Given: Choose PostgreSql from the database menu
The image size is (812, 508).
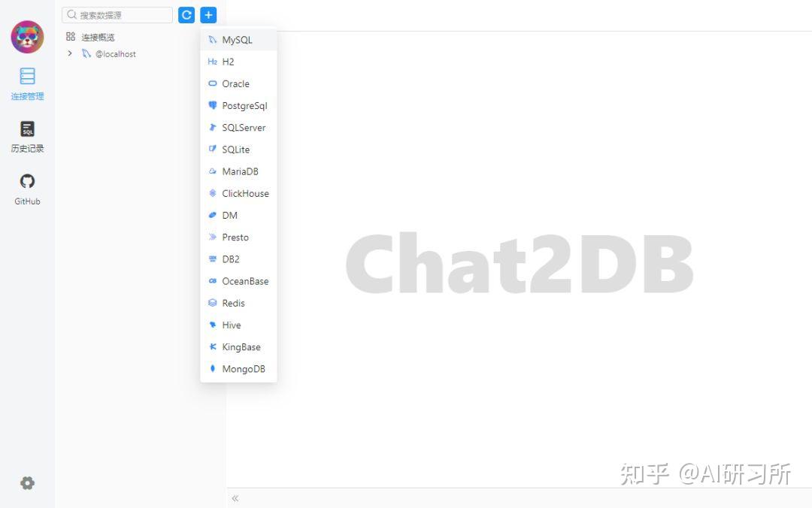Looking at the screenshot, I should [239, 106].
